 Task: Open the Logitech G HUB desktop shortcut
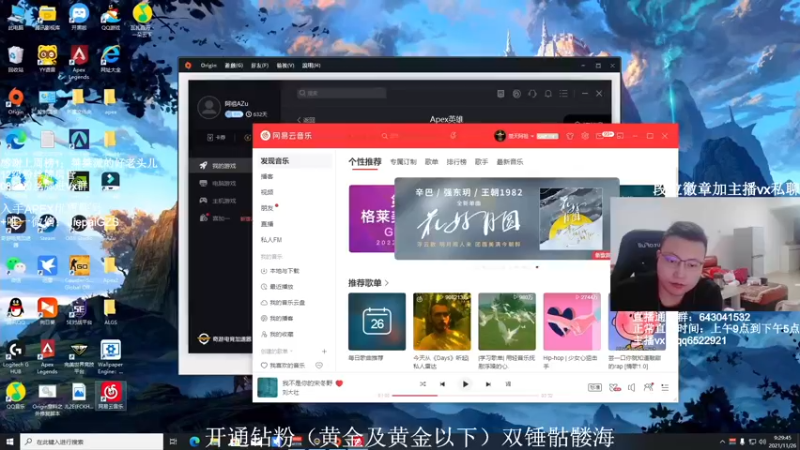(x=16, y=357)
